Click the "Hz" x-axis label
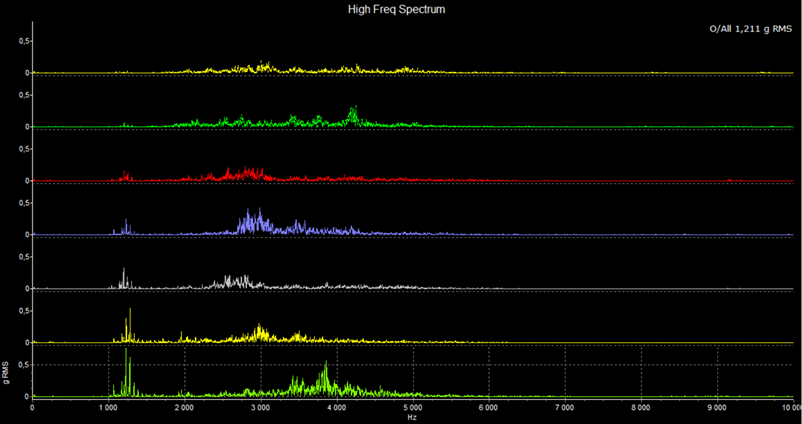The height and width of the screenshot is (424, 802). pyautogui.click(x=412, y=417)
